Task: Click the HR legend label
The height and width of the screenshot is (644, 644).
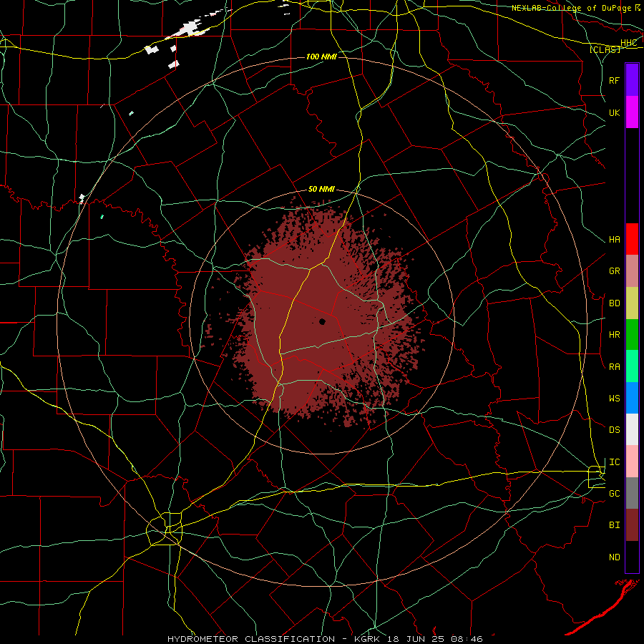Action: pos(614,335)
